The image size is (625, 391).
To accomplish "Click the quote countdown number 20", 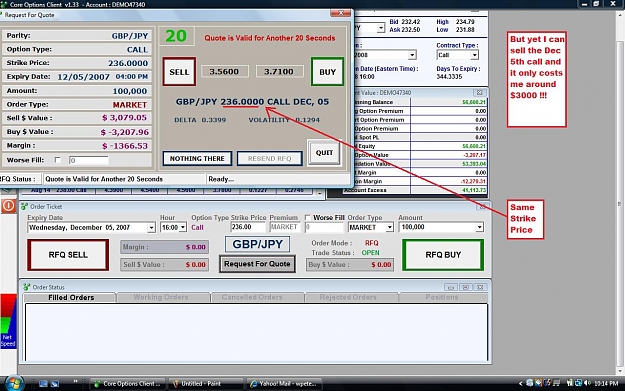I will coord(176,36).
